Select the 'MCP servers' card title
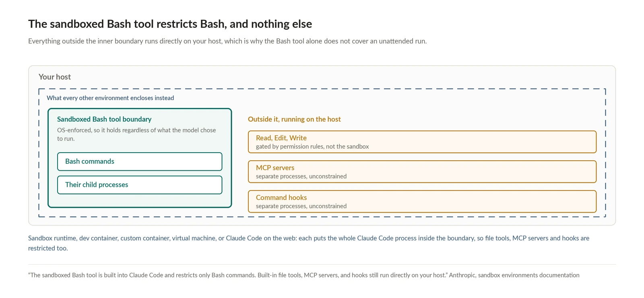 point(275,168)
